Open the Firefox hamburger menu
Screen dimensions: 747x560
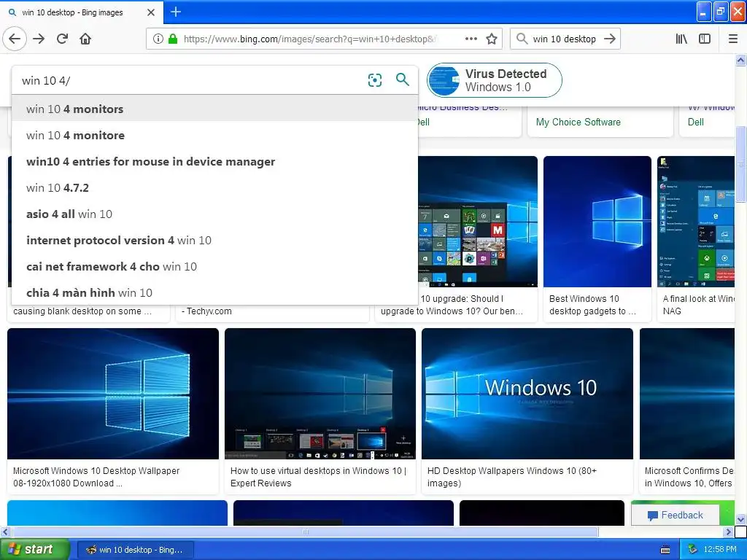tap(733, 39)
